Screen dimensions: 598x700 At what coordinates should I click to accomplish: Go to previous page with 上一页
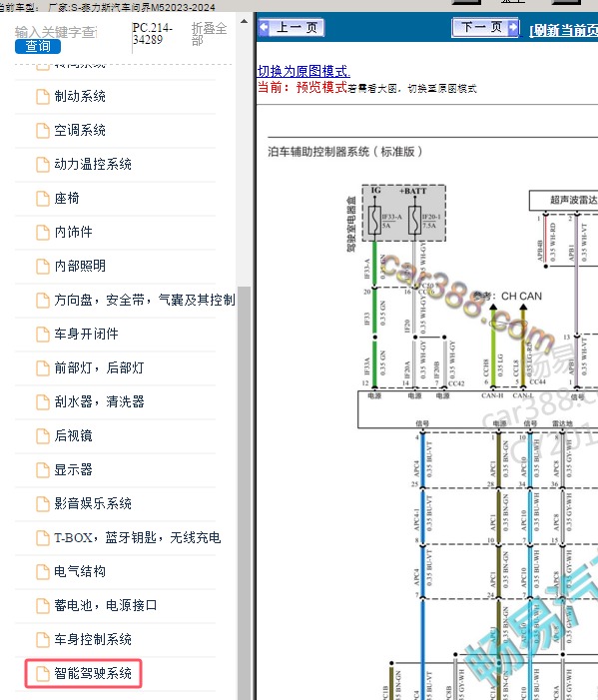(291, 27)
